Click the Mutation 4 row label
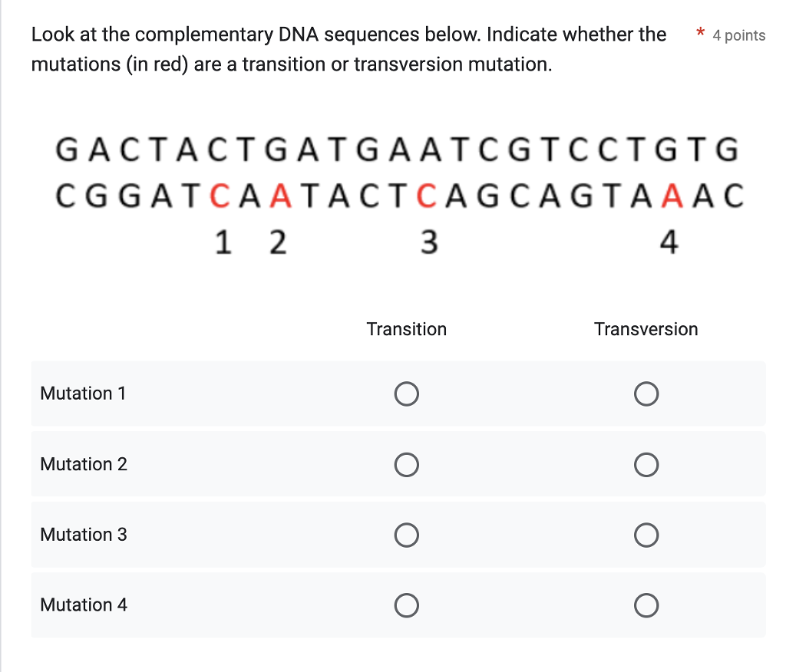The image size is (786, 672). coord(83,605)
